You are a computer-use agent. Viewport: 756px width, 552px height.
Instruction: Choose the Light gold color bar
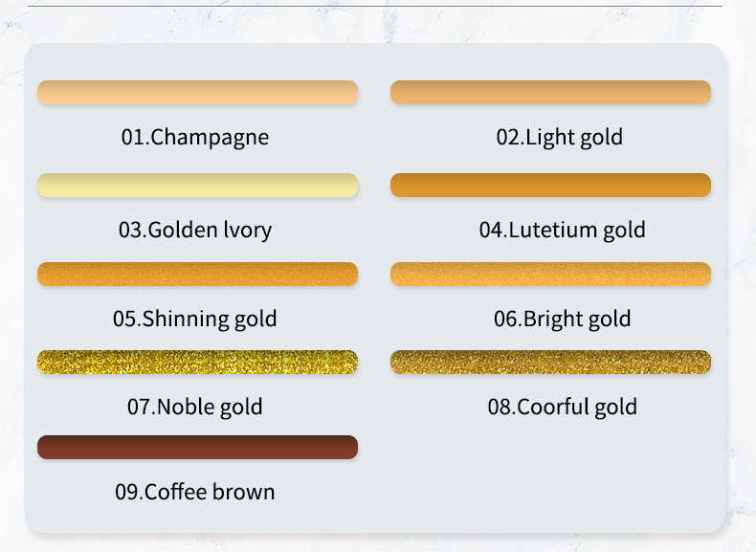(x=550, y=92)
